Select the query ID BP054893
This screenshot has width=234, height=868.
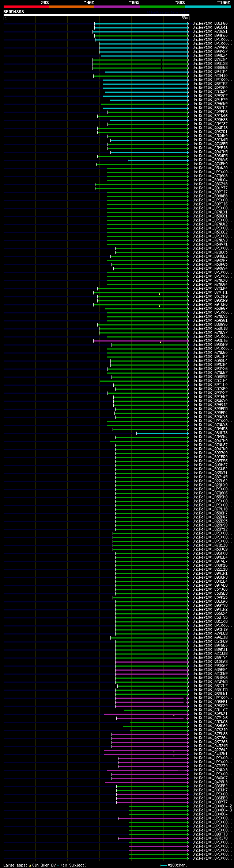(x=14, y=12)
